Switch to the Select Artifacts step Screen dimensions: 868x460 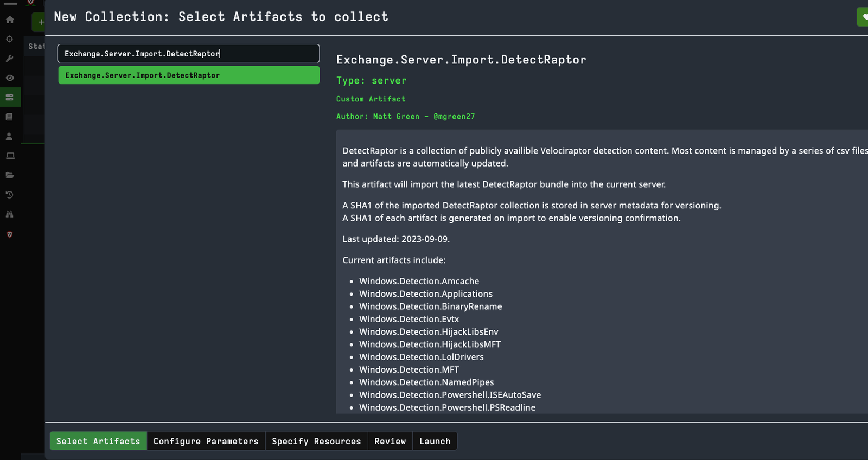pyautogui.click(x=98, y=441)
